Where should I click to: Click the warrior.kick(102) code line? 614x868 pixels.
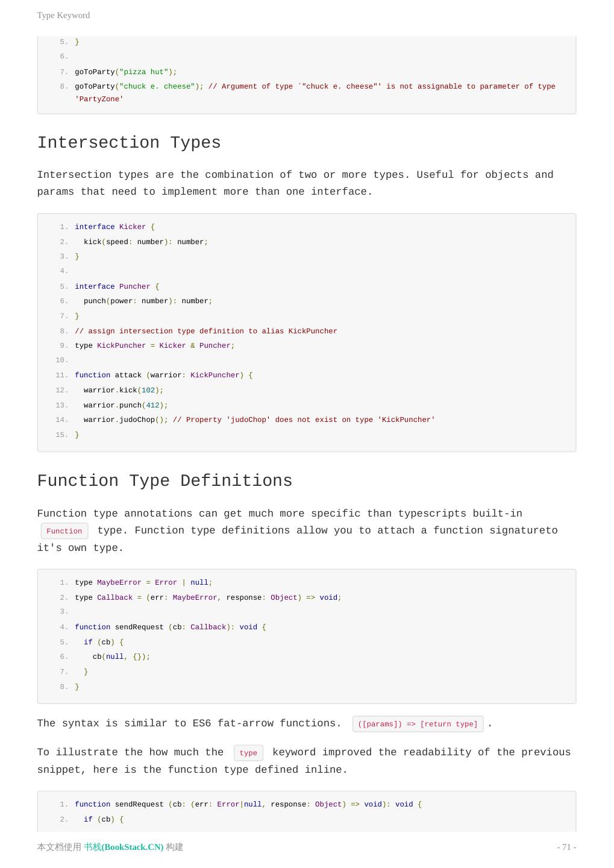click(123, 390)
